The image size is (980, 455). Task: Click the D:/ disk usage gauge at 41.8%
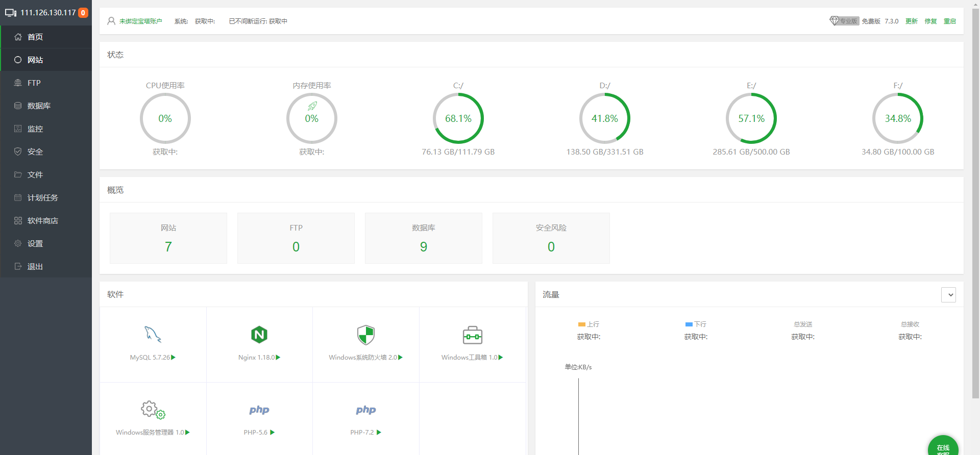pos(605,118)
